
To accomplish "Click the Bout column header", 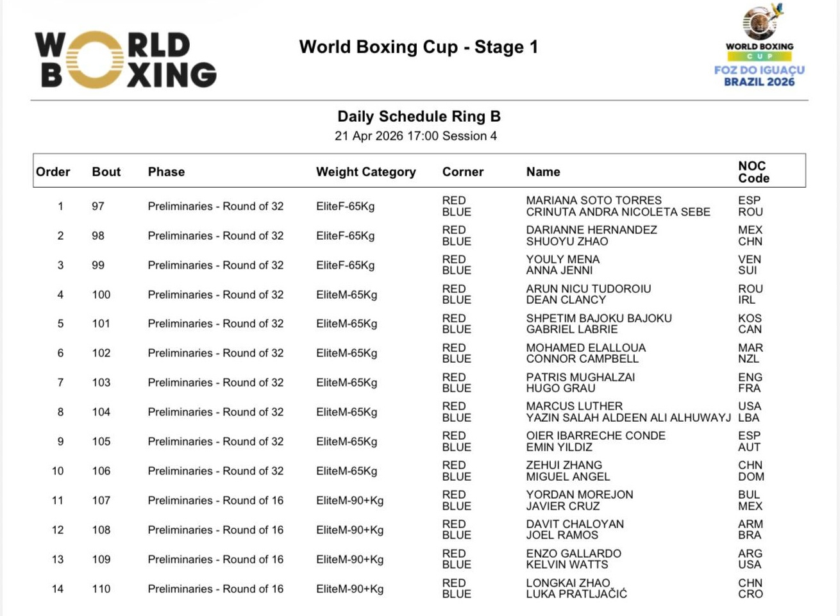I will tap(106, 172).
